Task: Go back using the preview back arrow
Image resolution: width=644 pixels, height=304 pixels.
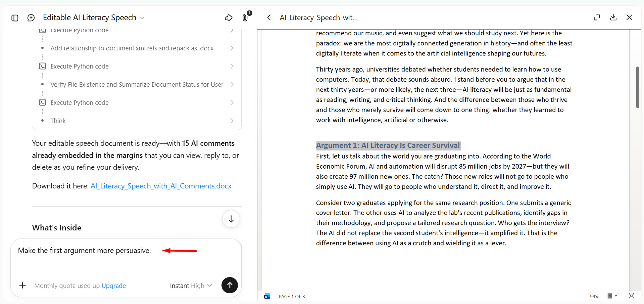Action: pyautogui.click(x=269, y=17)
